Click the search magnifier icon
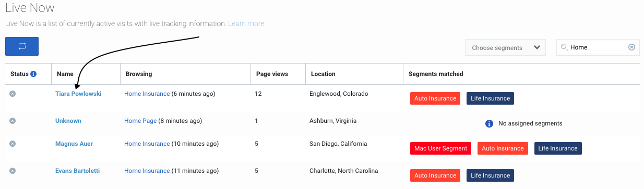644x189 pixels. pyautogui.click(x=564, y=47)
